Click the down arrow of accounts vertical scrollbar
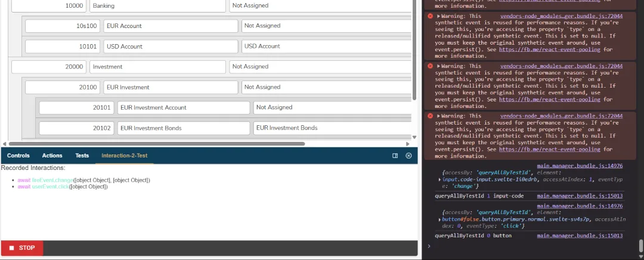Viewport: 644px width, 260px height. pos(414,137)
